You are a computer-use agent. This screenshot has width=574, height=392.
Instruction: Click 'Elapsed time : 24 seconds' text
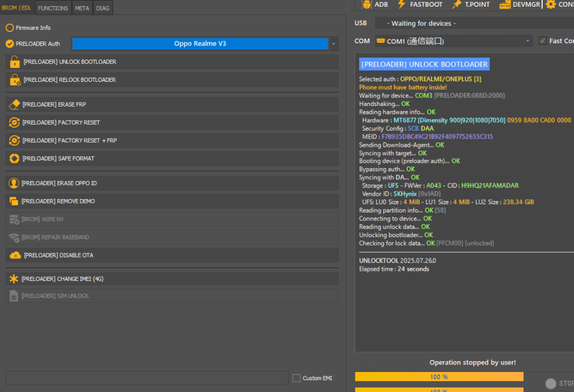(x=394, y=269)
